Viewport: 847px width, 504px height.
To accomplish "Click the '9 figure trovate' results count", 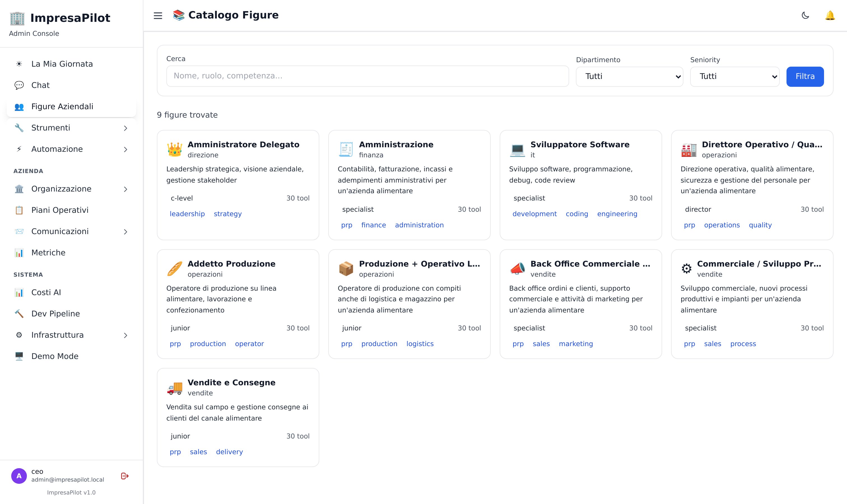I will (x=187, y=115).
